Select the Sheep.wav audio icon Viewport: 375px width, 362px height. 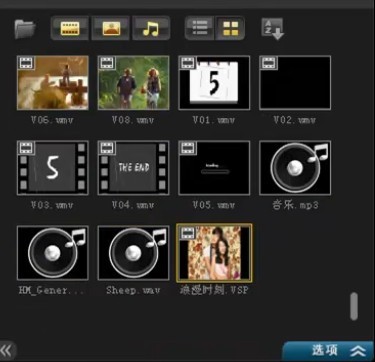tap(133, 253)
